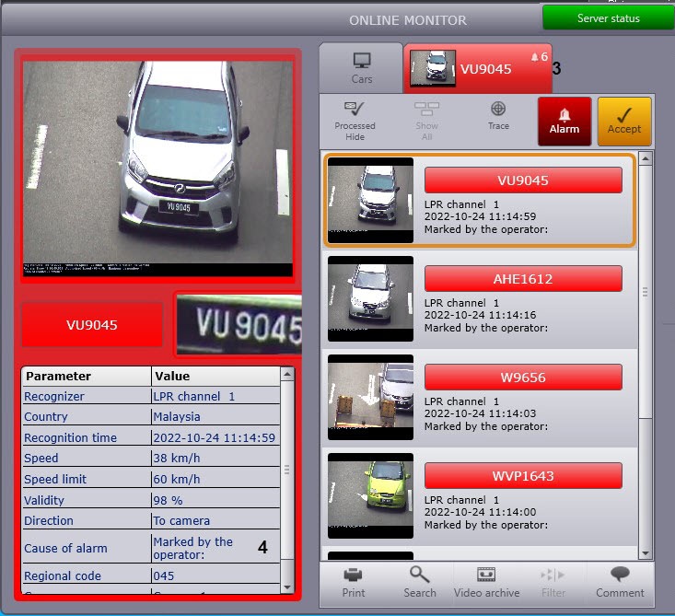The height and width of the screenshot is (616, 675).
Task: Click scroll down arrow of results list
Action: click(645, 552)
